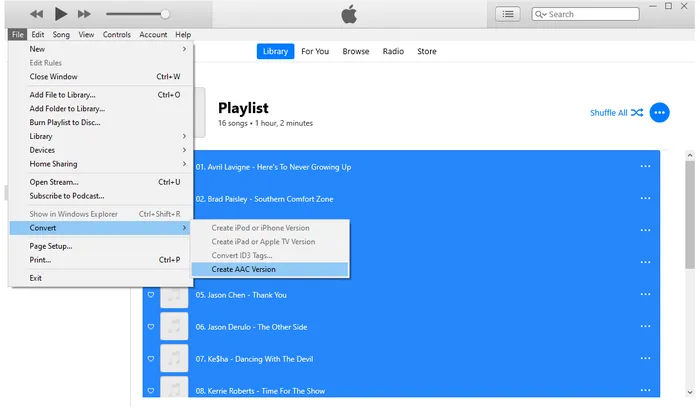
Task: Open more options for Kerrie Roberts song
Action: point(646,390)
